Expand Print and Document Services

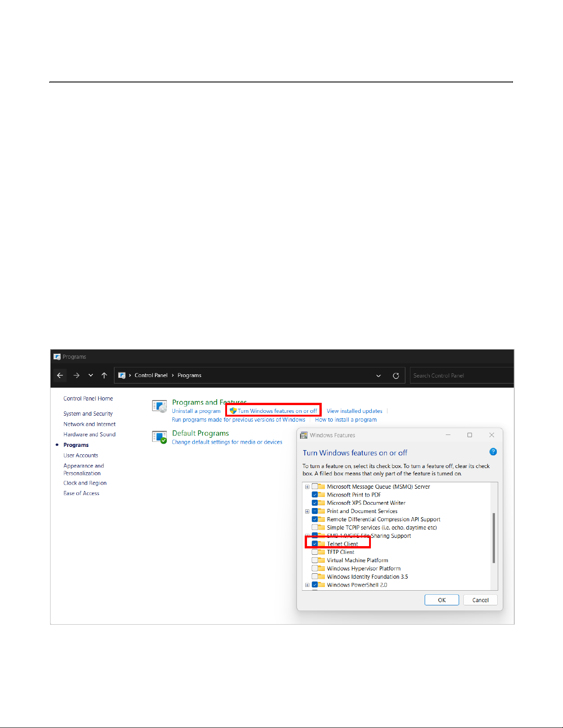click(307, 511)
